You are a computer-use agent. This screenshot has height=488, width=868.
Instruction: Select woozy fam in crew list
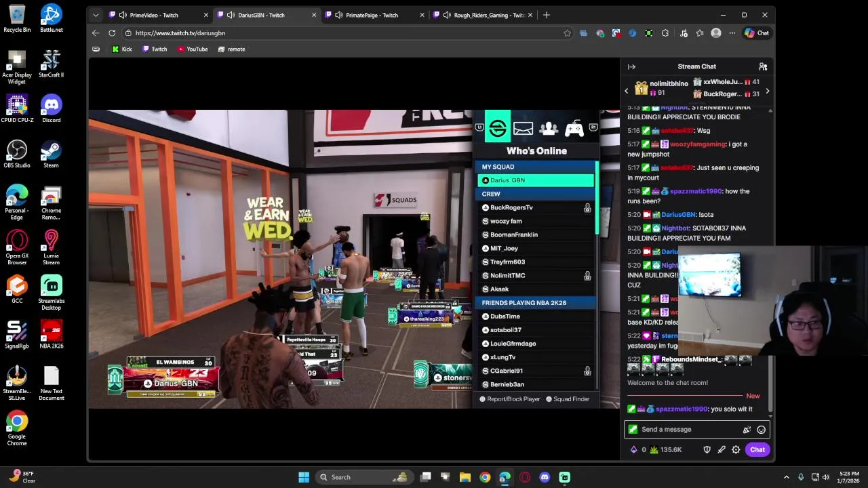[536, 221]
